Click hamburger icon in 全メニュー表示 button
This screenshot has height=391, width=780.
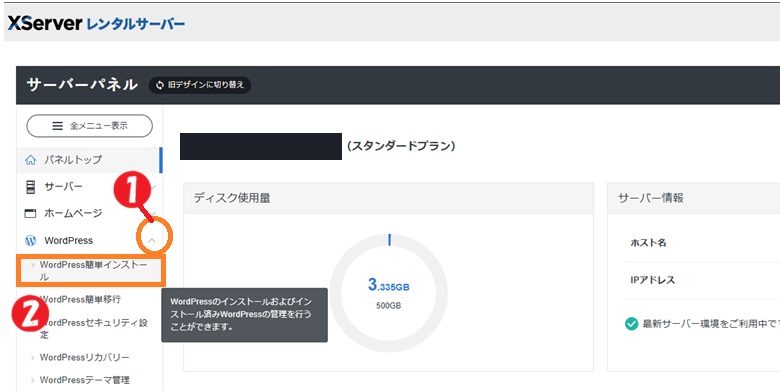(x=58, y=126)
